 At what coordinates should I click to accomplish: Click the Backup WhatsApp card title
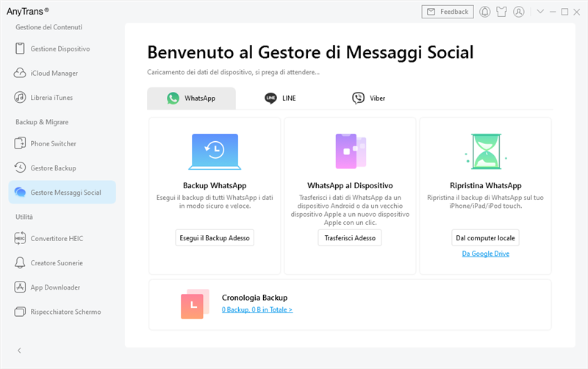coord(215,185)
